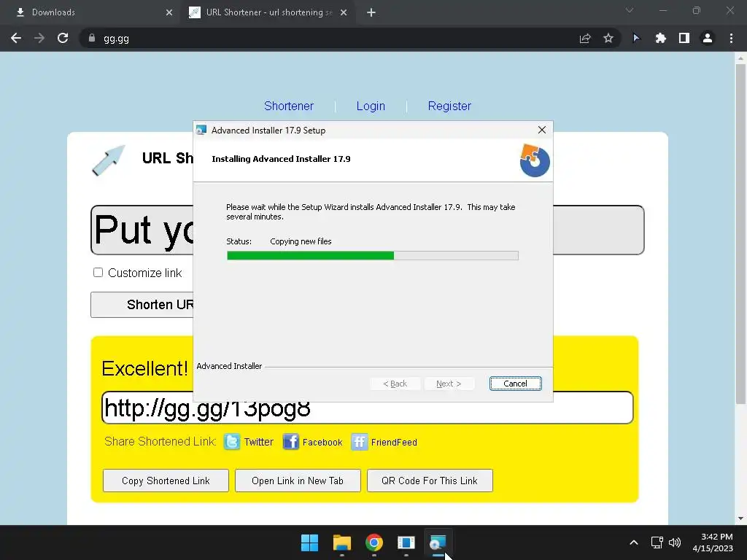Share via the Twitter icon
The width and height of the screenshot is (747, 560).
click(x=232, y=442)
